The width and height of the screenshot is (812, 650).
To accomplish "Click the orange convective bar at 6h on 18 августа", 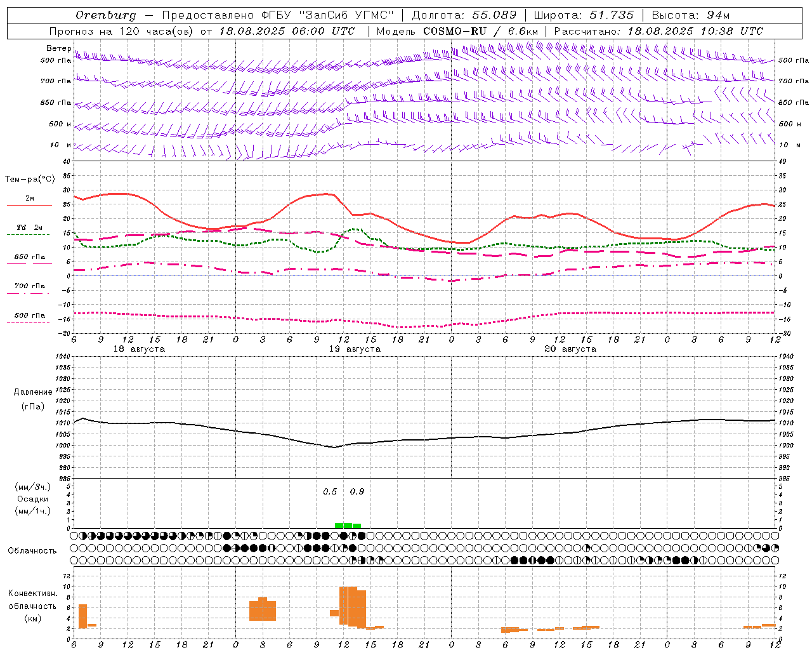I will coord(82,616).
